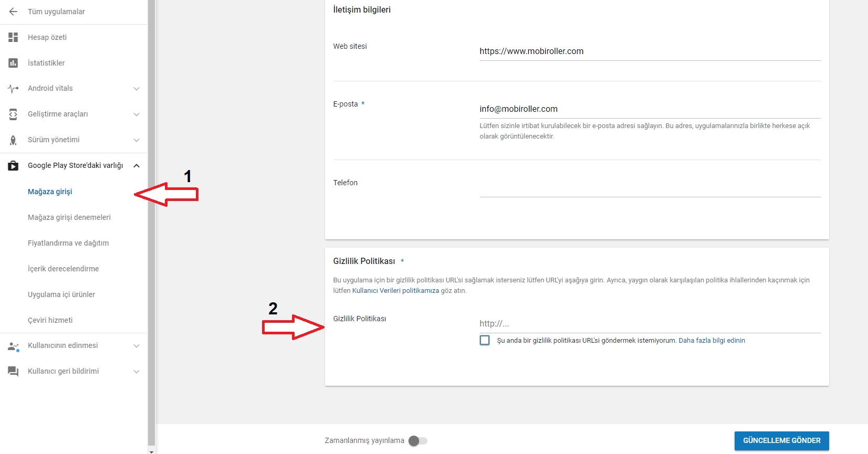
Task: Go to Hesap özeti
Action: point(47,37)
